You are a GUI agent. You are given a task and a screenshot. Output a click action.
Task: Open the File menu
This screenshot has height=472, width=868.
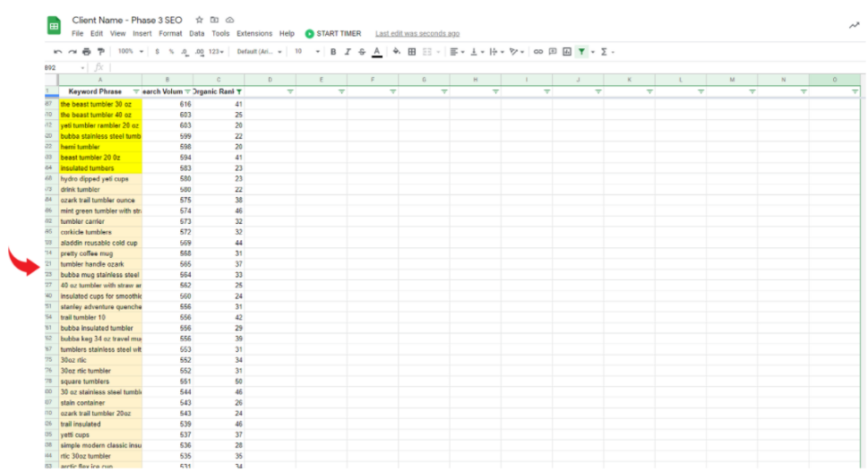pyautogui.click(x=78, y=34)
